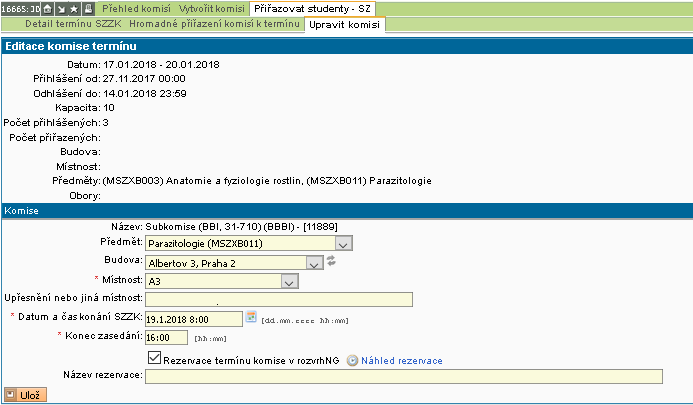This screenshot has height=405, width=693.
Task: Click the Náhled rezervace preview icon
Action: pos(352,360)
